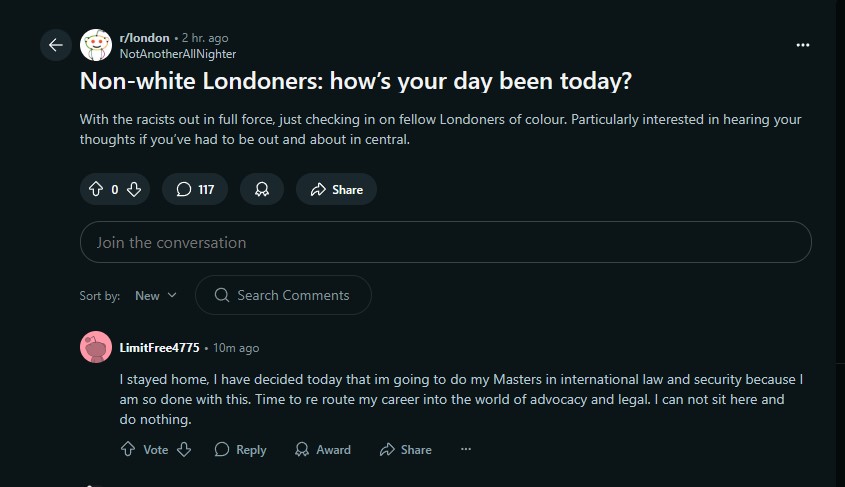
Task: Award LimitFree4775's comment
Action: (323, 449)
